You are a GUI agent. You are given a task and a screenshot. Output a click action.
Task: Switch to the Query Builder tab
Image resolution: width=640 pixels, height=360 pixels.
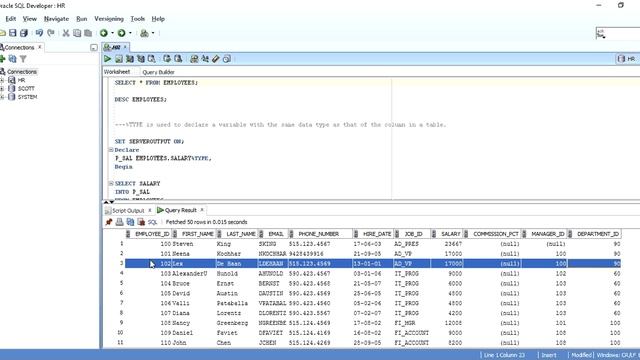[x=158, y=72]
